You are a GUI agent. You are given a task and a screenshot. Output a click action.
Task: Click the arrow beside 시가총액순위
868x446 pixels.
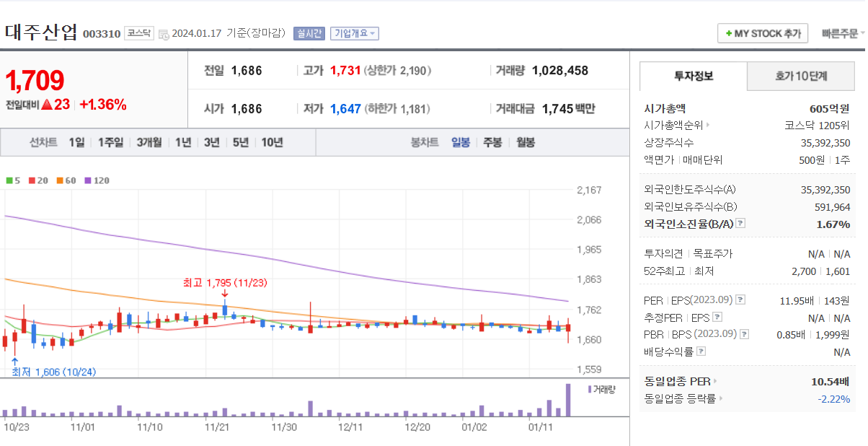[707, 126]
